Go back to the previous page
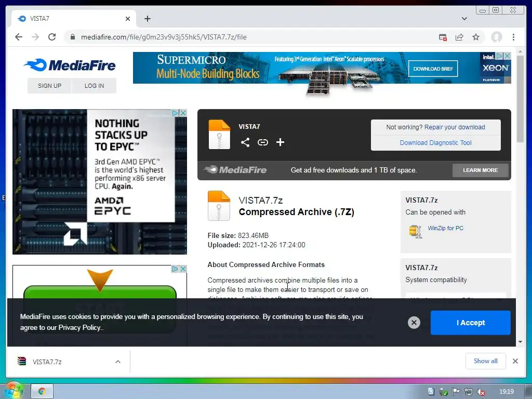 (x=19, y=37)
